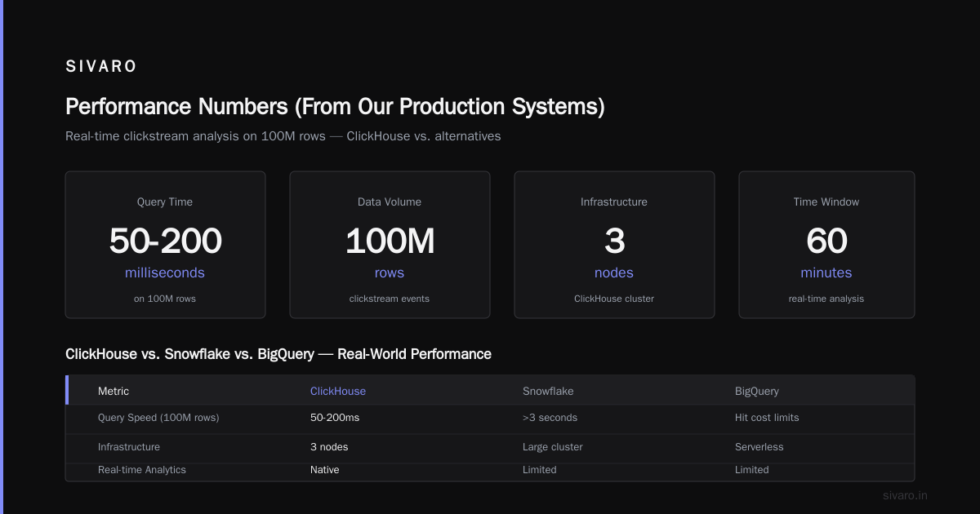Image resolution: width=980 pixels, height=514 pixels.
Task: Click the Infrastructure row label in table
Action: click(x=129, y=447)
